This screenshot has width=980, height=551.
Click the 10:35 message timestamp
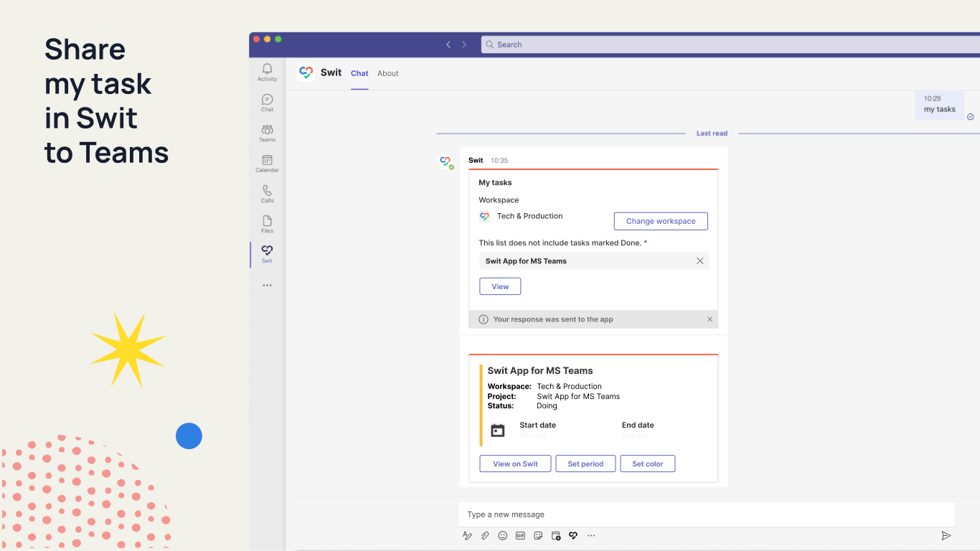pyautogui.click(x=499, y=161)
